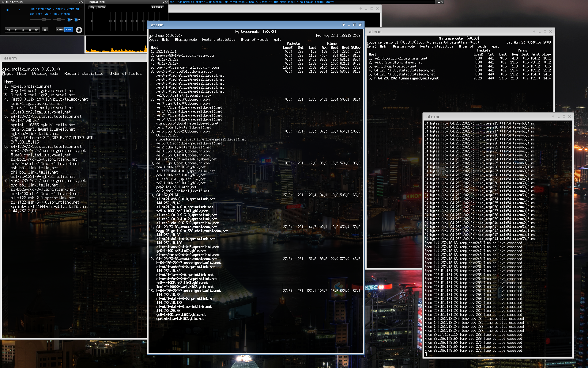
Task: Click the round Audacious logo icon
Action: pos(79,30)
